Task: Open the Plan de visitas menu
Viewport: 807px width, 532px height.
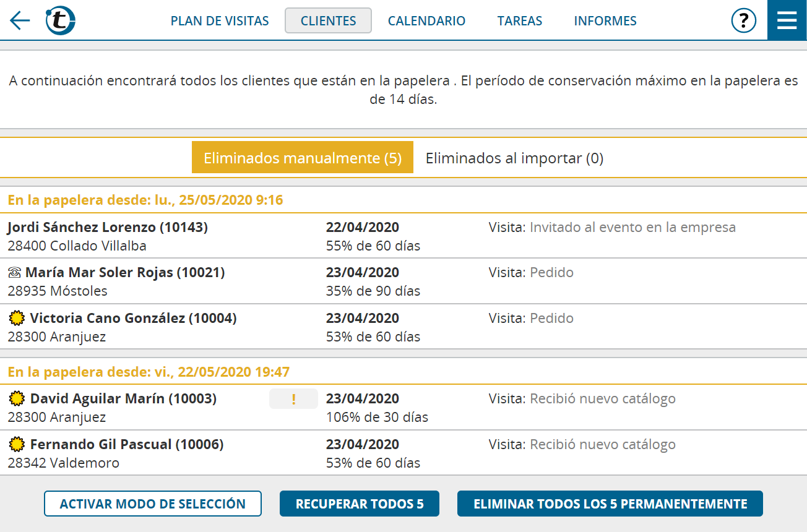Action: [x=220, y=21]
